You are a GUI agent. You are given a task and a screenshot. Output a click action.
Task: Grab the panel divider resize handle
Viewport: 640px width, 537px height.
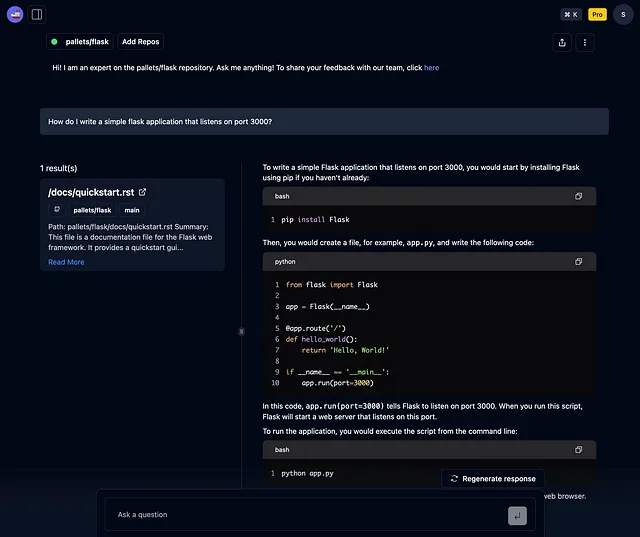point(241,331)
